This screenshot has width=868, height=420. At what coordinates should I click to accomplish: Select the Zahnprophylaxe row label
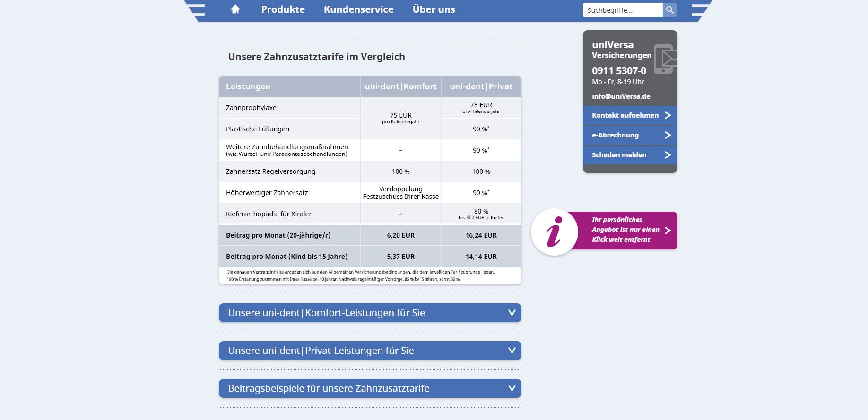[251, 108]
